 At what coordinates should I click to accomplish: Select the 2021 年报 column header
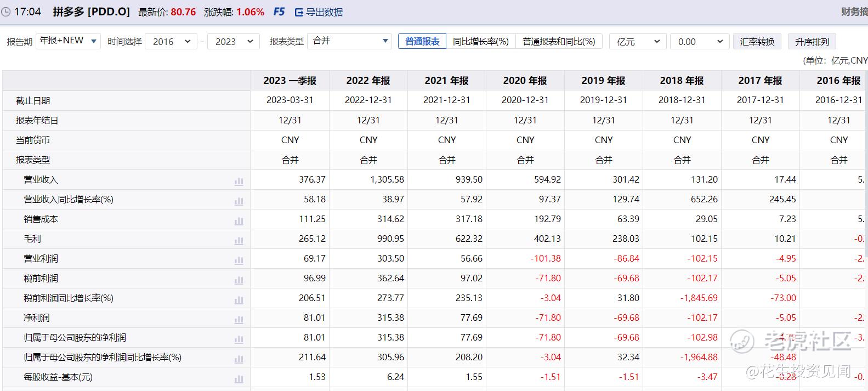(x=447, y=81)
